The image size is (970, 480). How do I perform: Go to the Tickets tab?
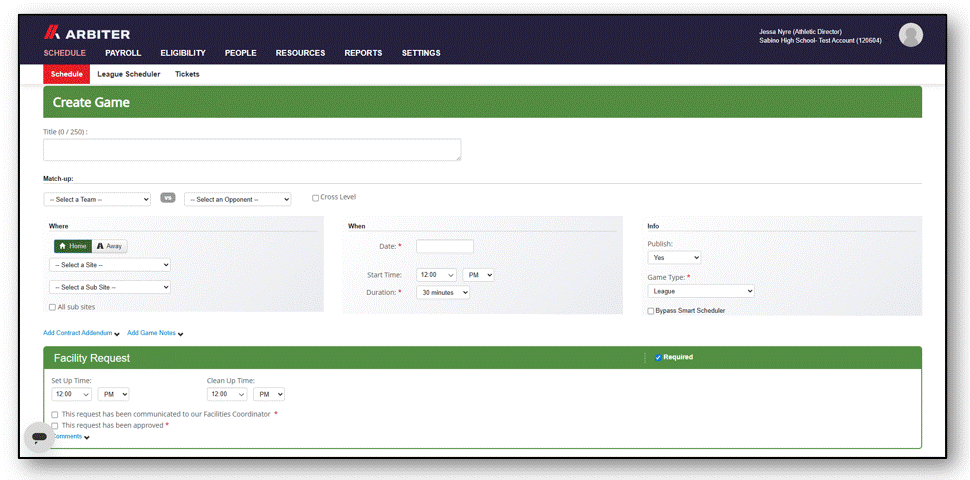click(x=187, y=74)
